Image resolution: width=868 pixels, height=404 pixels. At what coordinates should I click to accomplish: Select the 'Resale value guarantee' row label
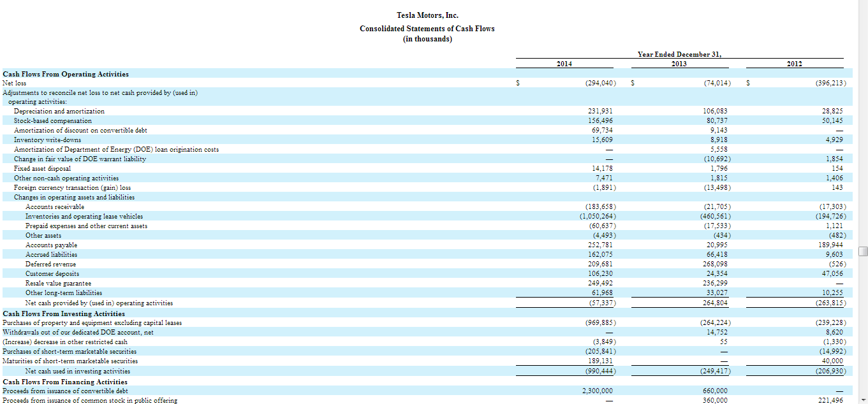click(x=58, y=283)
